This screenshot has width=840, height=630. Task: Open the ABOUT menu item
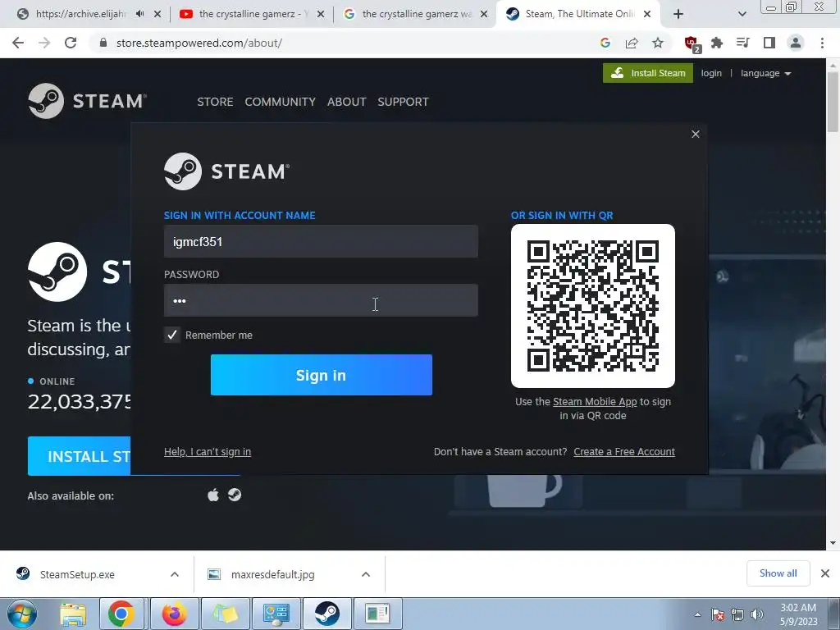click(347, 102)
